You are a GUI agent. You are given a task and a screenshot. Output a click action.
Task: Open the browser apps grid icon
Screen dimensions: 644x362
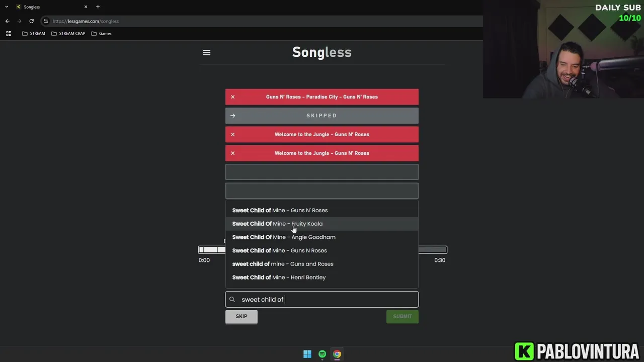pyautogui.click(x=9, y=33)
